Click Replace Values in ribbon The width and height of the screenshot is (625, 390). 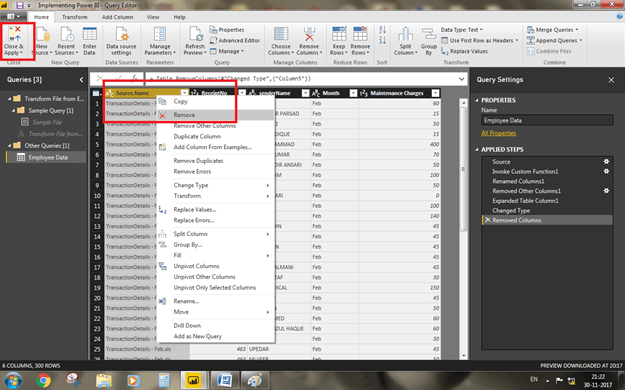[x=464, y=51]
